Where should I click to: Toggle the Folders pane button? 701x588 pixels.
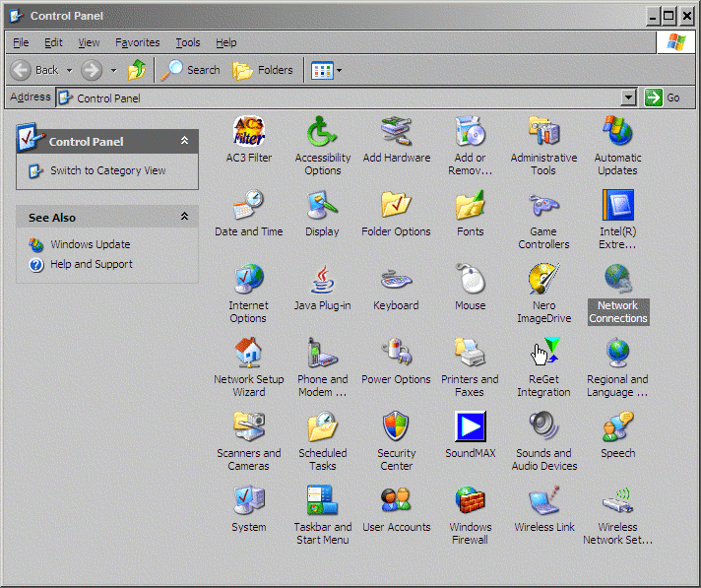(263, 70)
